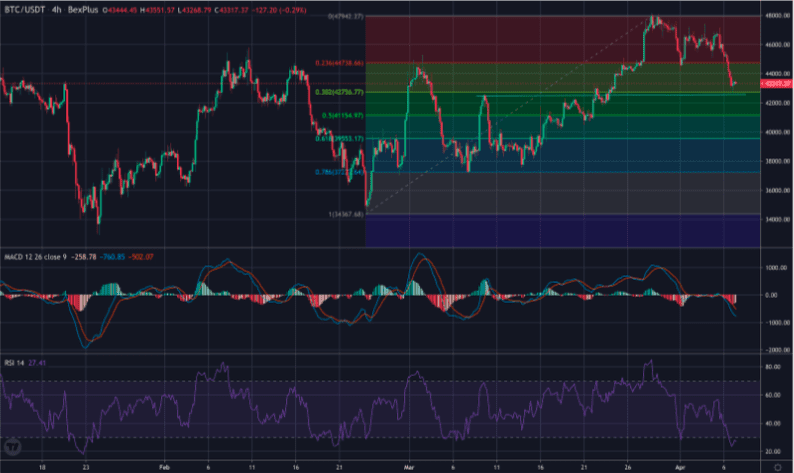The image size is (794, 473).
Task: Select the 0.618 Fibonacci level label
Action: coord(340,138)
